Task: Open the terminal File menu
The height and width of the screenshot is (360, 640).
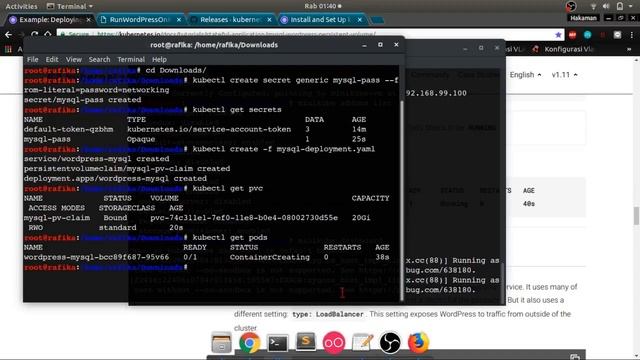Action: [33, 60]
